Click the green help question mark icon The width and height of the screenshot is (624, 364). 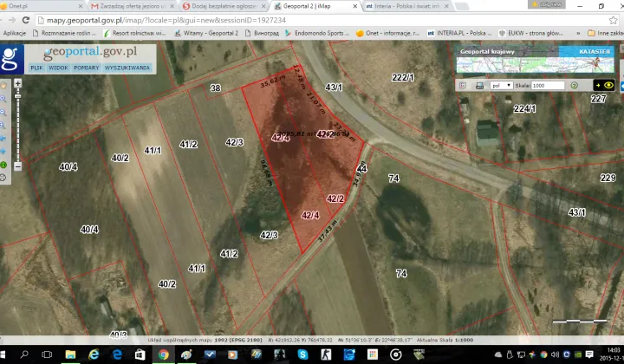click(574, 85)
